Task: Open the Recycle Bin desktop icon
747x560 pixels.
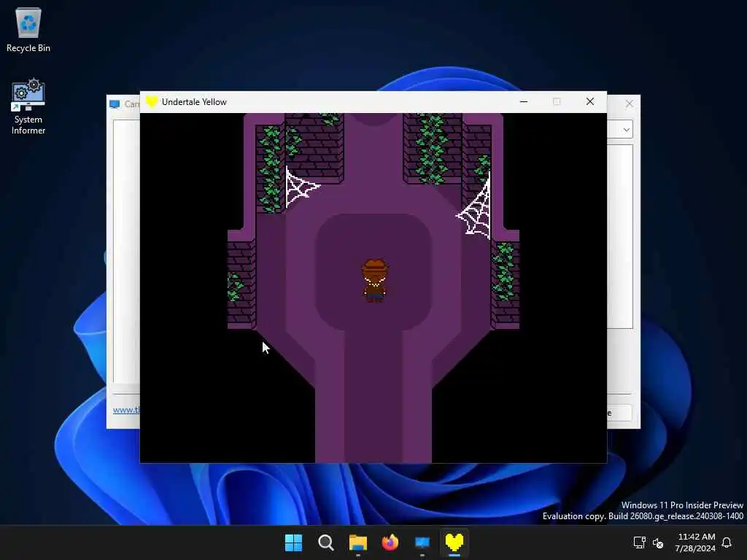Action: point(28,29)
